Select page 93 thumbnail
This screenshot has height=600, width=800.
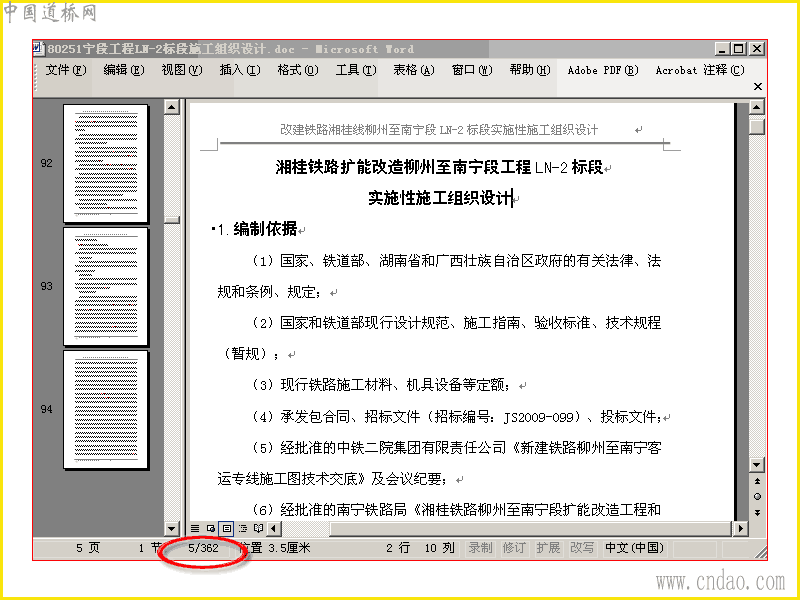[106, 286]
